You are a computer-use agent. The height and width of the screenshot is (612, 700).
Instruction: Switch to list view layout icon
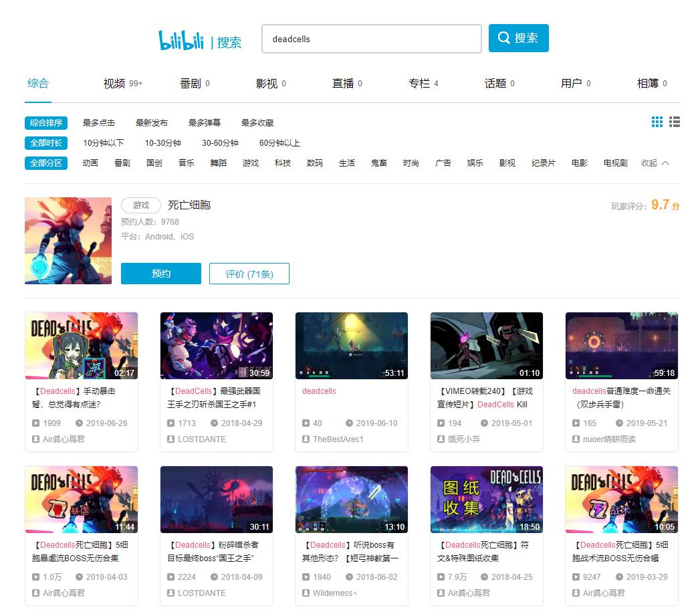tap(675, 122)
